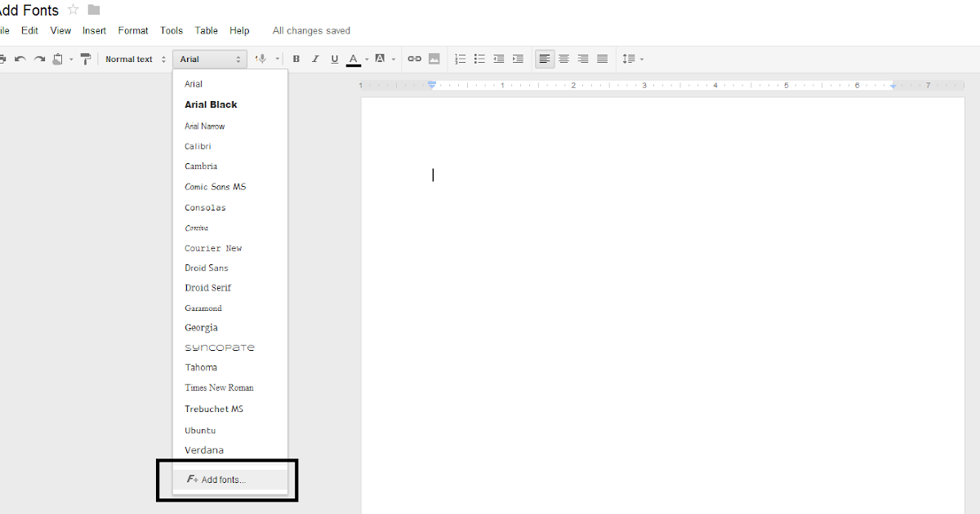Star the Add Fonts document
This screenshot has height=514, width=980.
click(x=73, y=10)
